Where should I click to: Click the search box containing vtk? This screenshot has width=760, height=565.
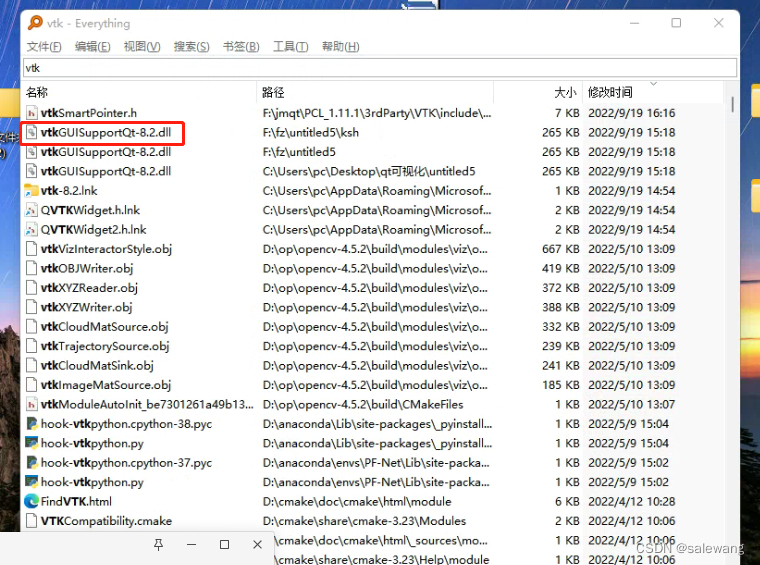click(380, 68)
